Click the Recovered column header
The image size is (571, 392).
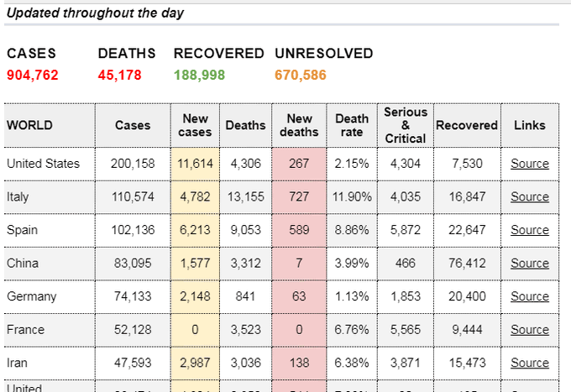click(x=467, y=125)
